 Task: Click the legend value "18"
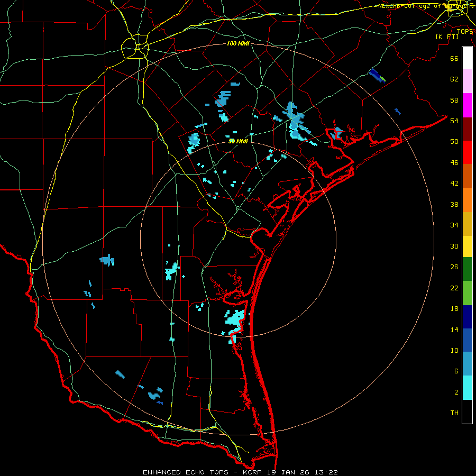[454, 309]
